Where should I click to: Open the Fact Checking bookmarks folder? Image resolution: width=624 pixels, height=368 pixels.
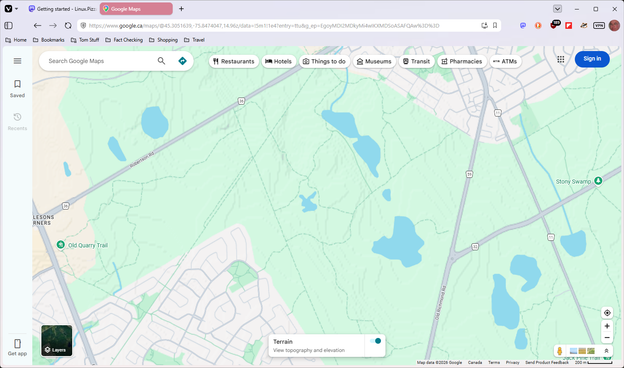click(124, 40)
